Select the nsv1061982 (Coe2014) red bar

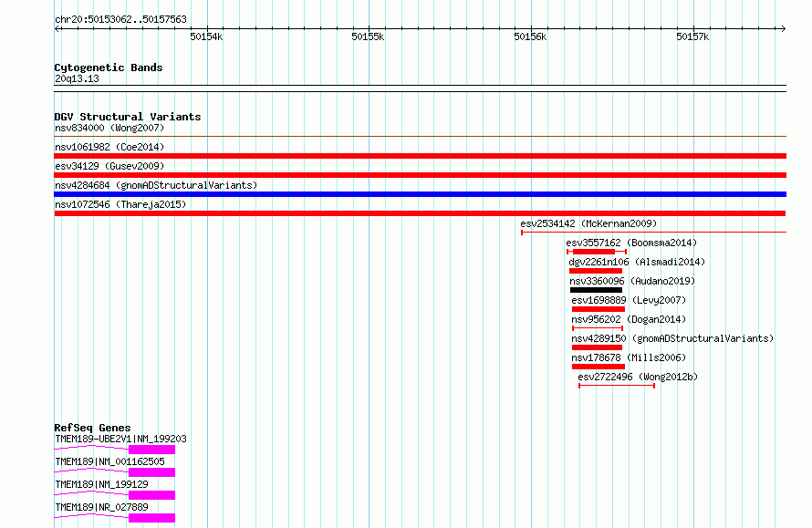(420, 156)
